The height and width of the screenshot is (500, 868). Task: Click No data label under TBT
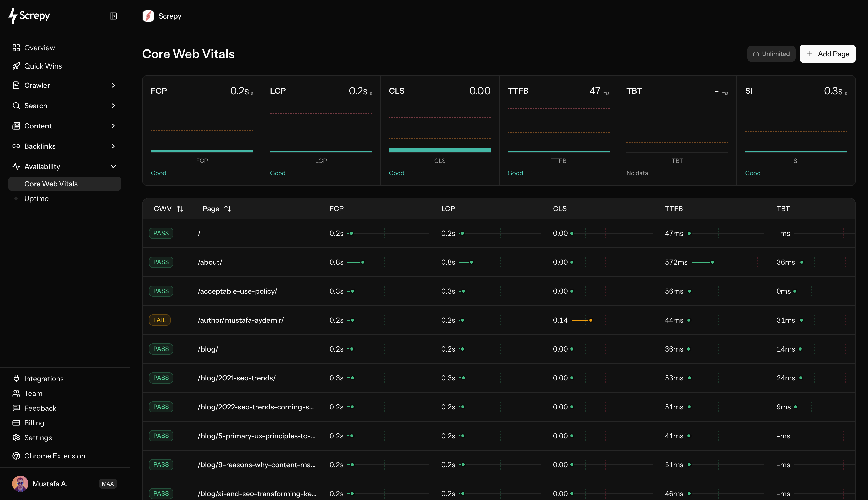637,173
